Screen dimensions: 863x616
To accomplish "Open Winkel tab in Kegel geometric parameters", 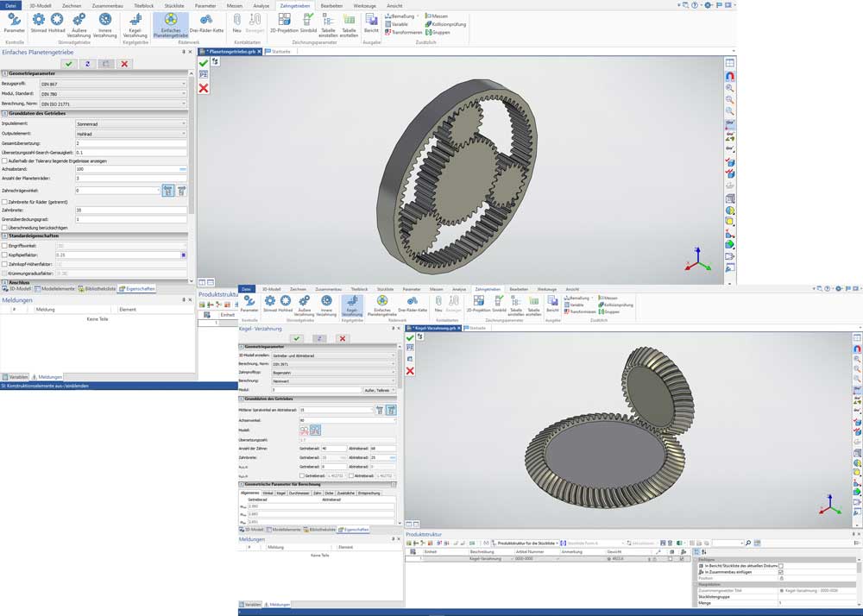I will [268, 493].
